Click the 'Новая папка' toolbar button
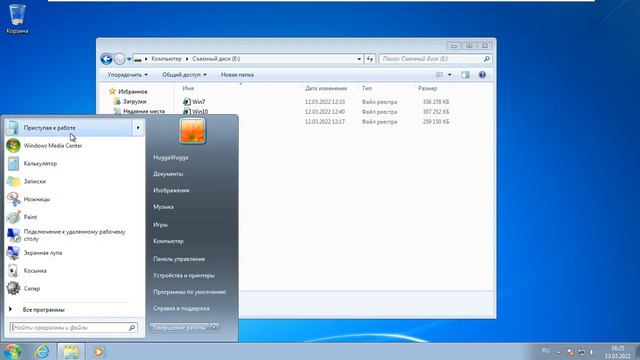Screen dimensions: 640x360 point(237,75)
